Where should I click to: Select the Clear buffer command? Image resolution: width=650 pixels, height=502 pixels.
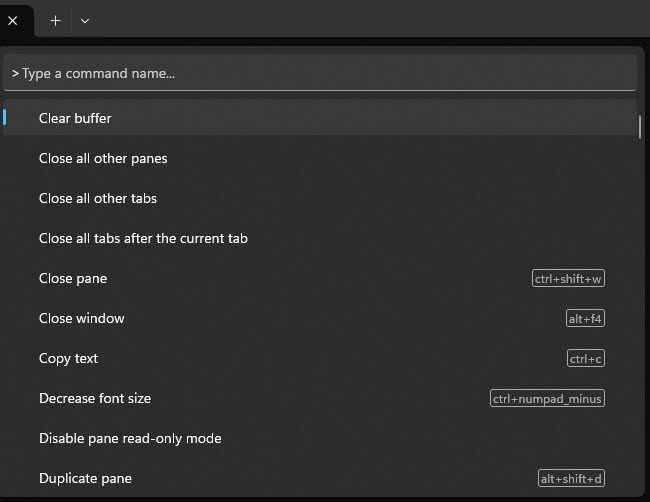pos(76,118)
